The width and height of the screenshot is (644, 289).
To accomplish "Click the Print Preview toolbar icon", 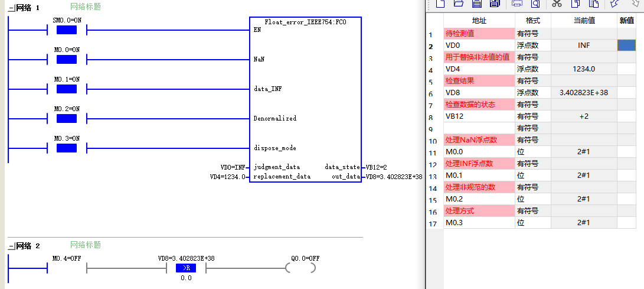I will click(x=535, y=4).
